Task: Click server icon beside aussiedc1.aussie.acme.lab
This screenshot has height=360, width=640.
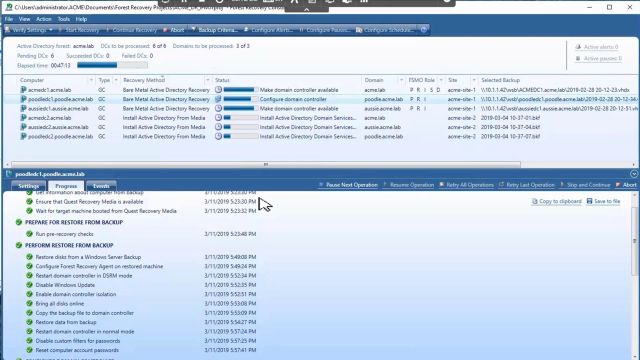Action: (23, 109)
